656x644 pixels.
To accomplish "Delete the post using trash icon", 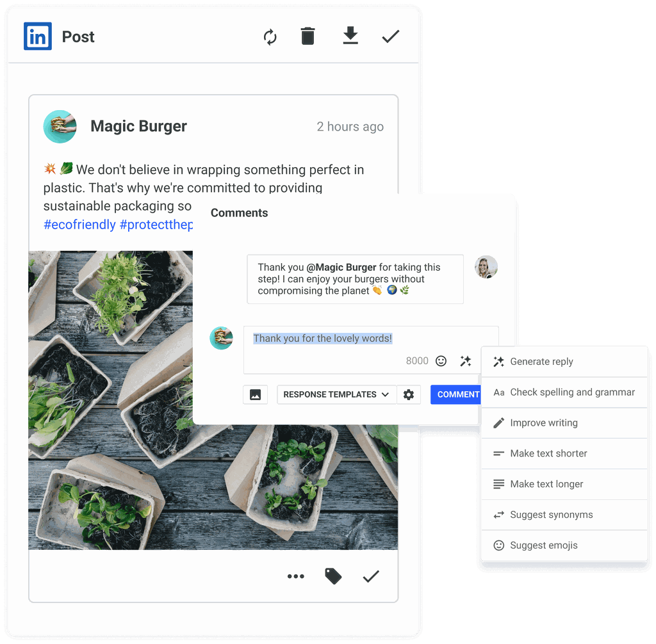I will tap(308, 36).
